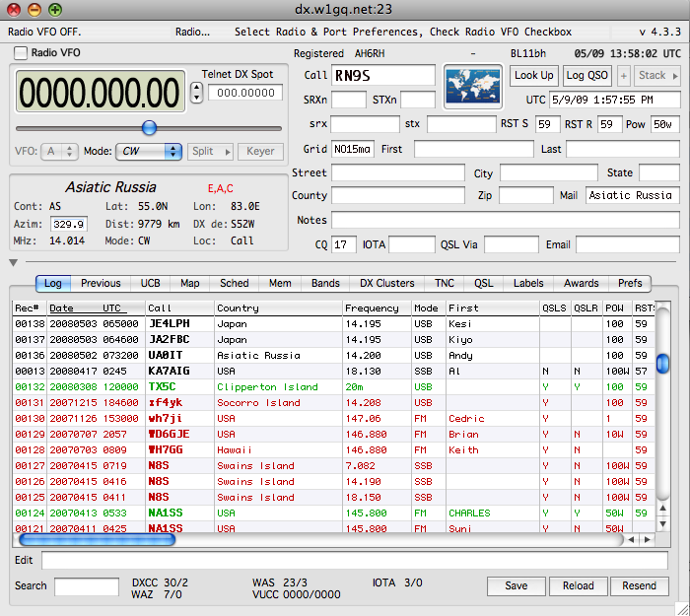The height and width of the screenshot is (616, 690).
Task: Click the Grid field showing NO15ma
Action: click(353, 149)
